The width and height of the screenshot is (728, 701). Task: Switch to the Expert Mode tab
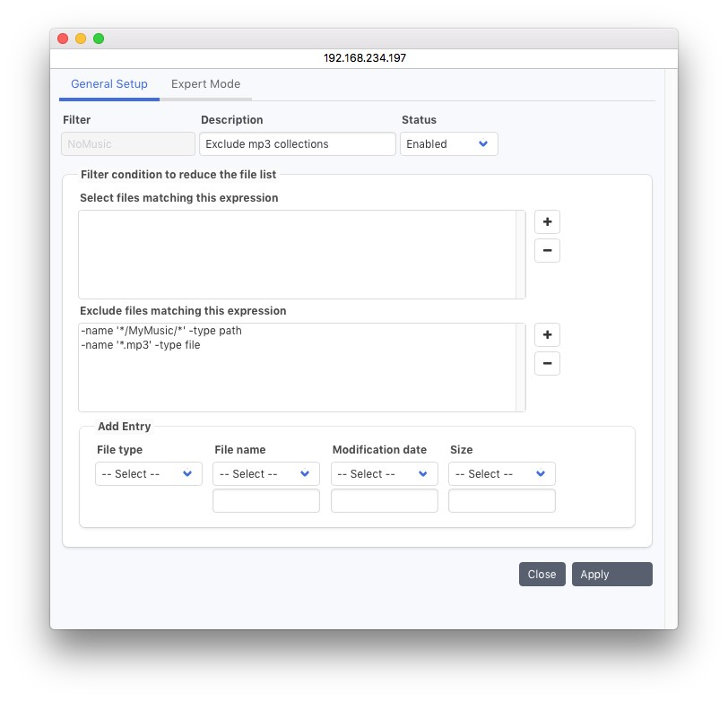click(205, 84)
